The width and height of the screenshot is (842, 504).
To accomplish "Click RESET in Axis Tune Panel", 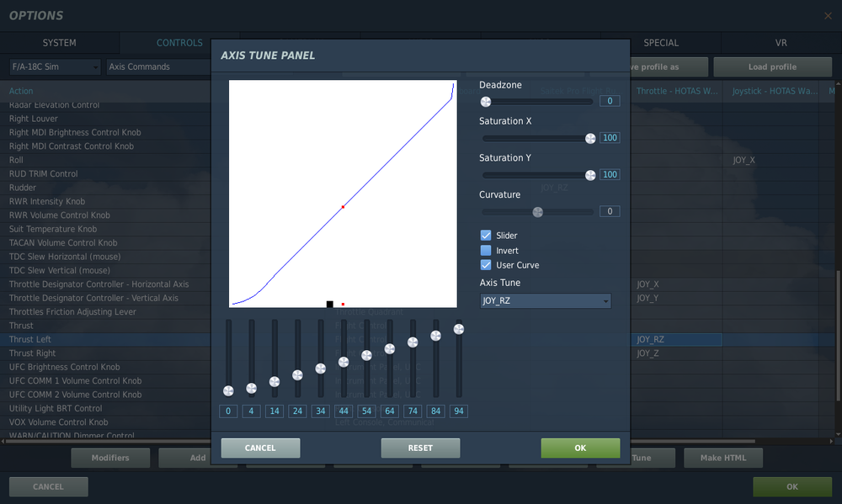I will (x=420, y=448).
